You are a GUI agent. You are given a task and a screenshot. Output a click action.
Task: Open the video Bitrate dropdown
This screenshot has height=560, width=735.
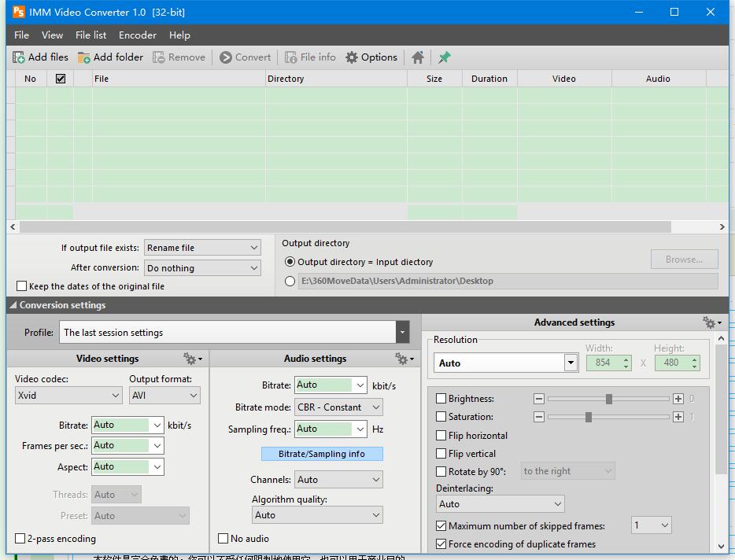pos(157,425)
